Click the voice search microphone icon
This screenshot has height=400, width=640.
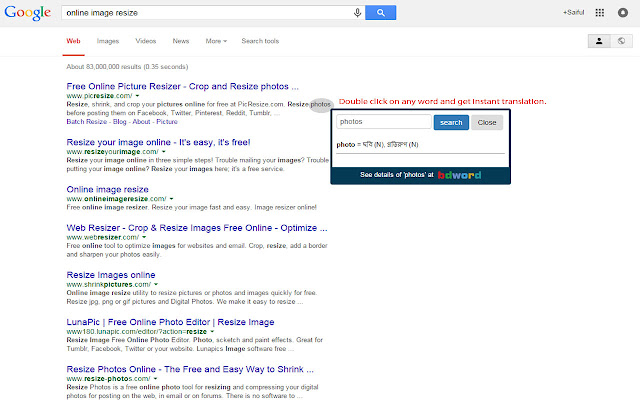(x=358, y=13)
